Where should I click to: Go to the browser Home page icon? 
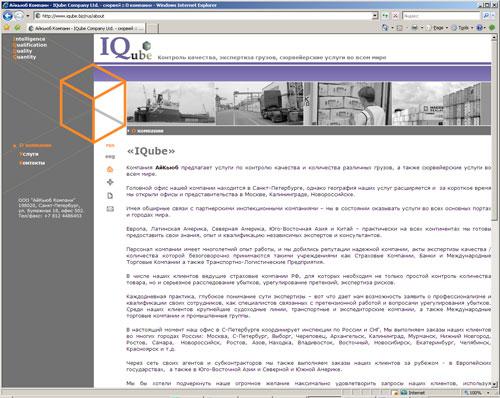385,28
